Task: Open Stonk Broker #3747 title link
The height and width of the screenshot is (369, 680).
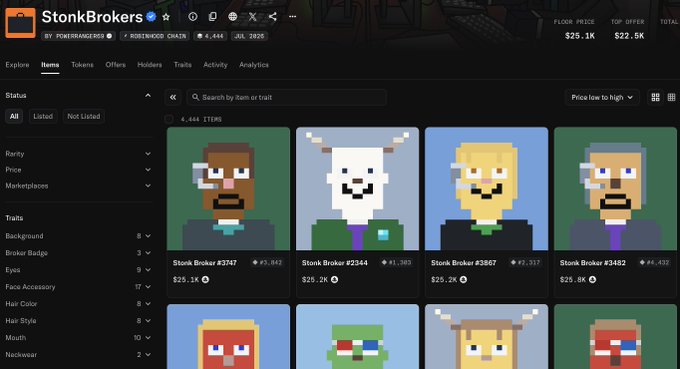Action: [205, 263]
